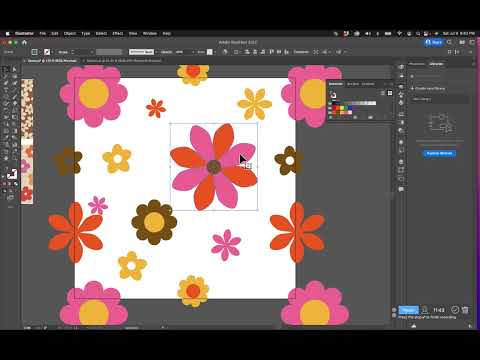480x360 pixels.
Task: Open the Object menu
Action: [70, 33]
